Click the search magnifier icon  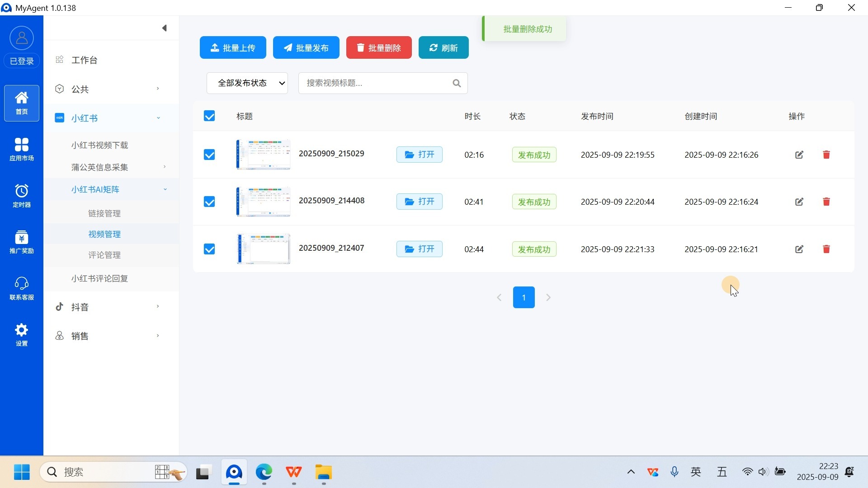(457, 83)
